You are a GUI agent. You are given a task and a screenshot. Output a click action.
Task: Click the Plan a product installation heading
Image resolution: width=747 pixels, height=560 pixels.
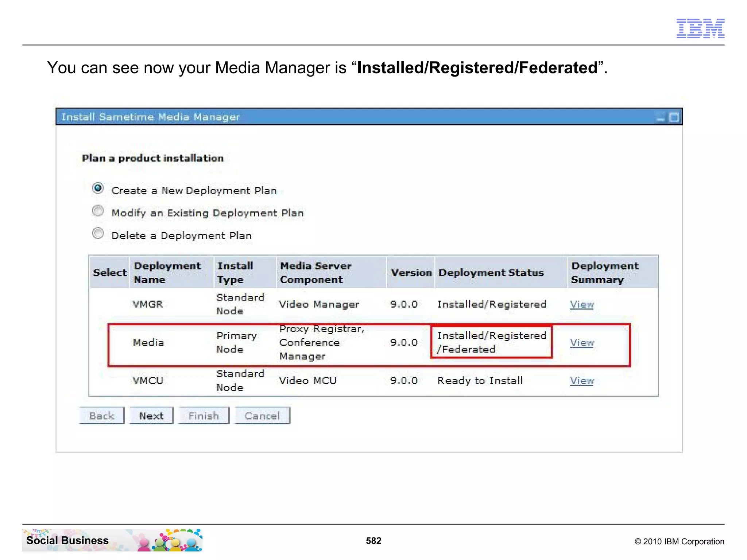(153, 158)
